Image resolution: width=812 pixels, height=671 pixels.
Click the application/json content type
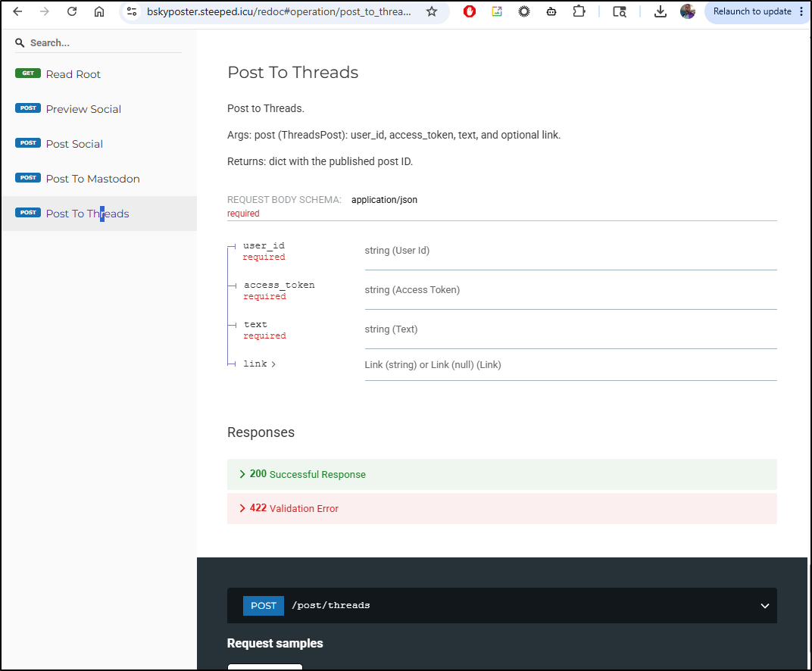pyautogui.click(x=384, y=200)
